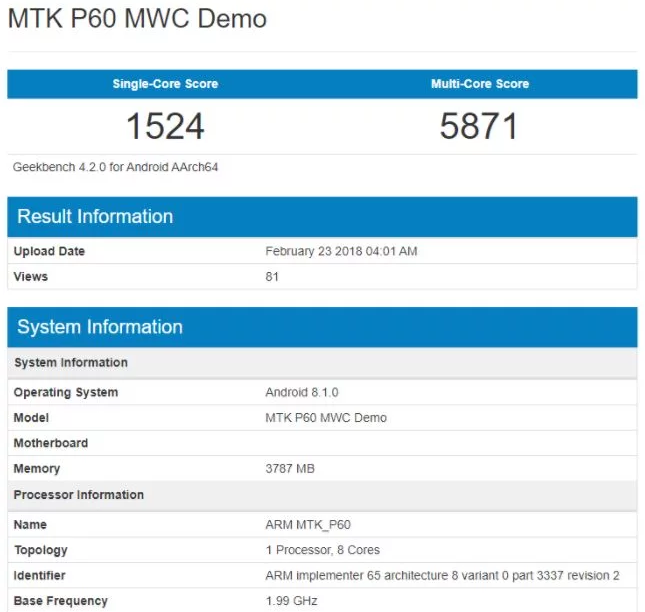Select the Topology row label

click(41, 550)
